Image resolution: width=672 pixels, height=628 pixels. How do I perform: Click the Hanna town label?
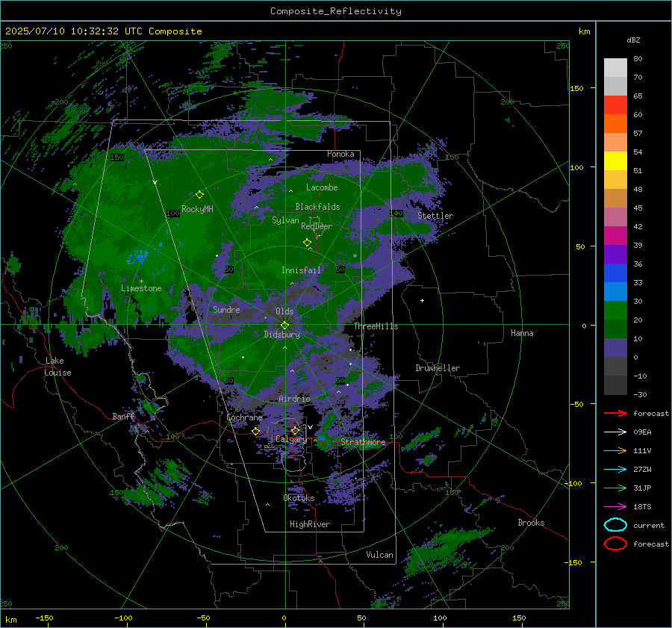522,333
